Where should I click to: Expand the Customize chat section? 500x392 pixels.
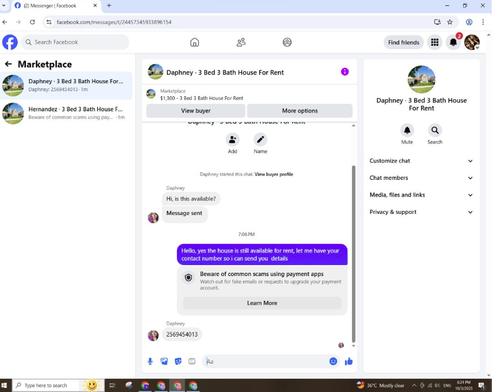(421, 161)
